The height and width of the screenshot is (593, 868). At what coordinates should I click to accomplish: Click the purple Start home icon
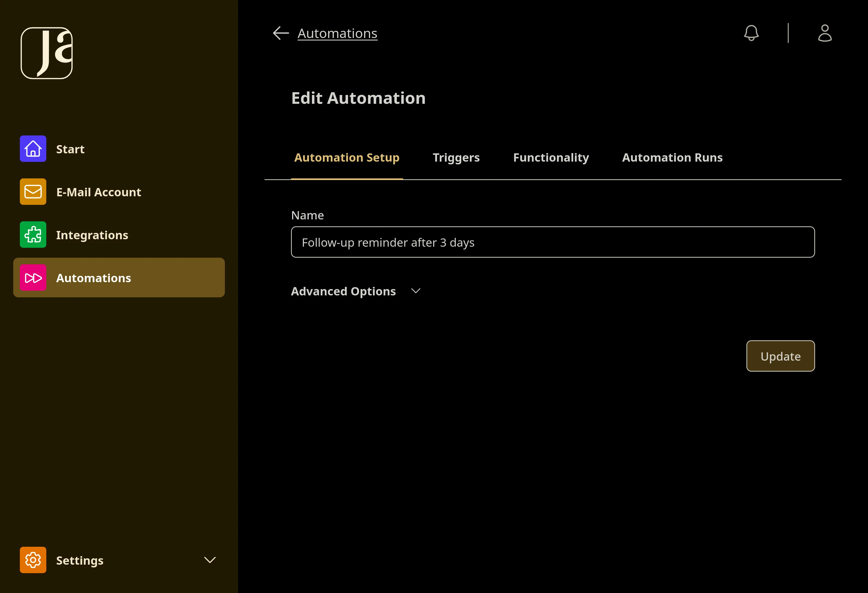pyautogui.click(x=33, y=149)
